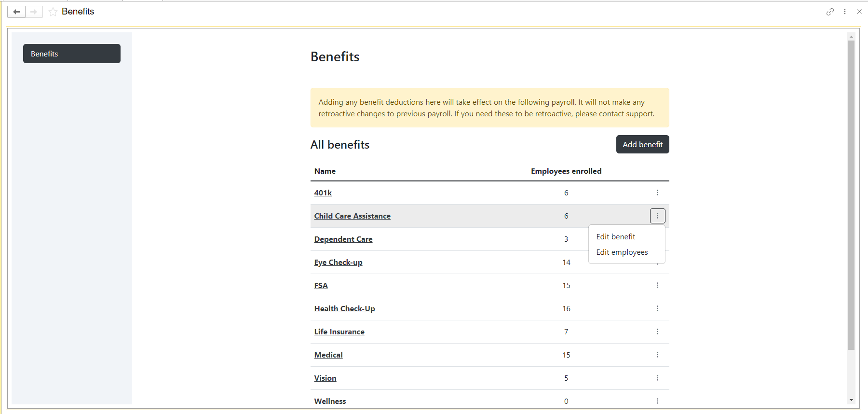
Task: Open the Life Insurance benefit link
Action: [x=339, y=331]
